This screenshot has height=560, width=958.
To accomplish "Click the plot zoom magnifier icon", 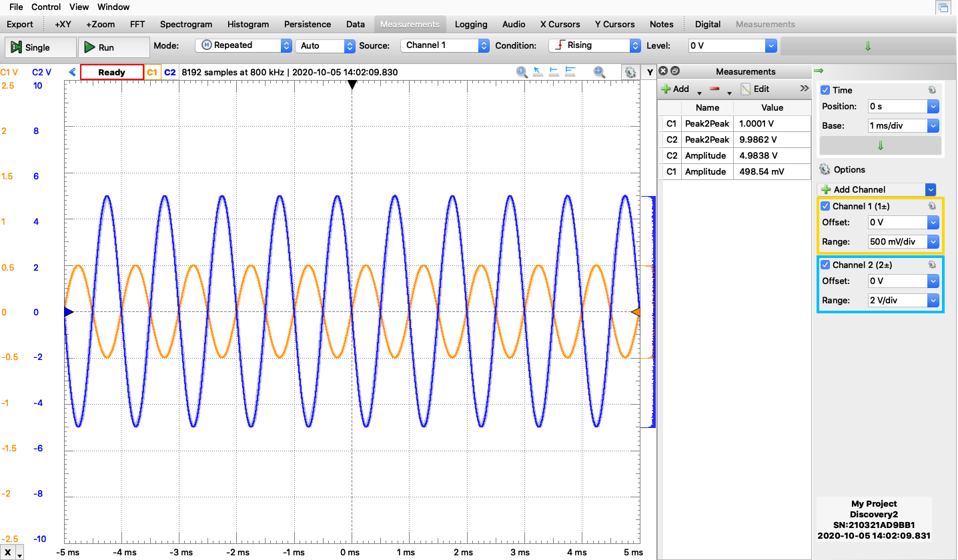I will point(600,72).
